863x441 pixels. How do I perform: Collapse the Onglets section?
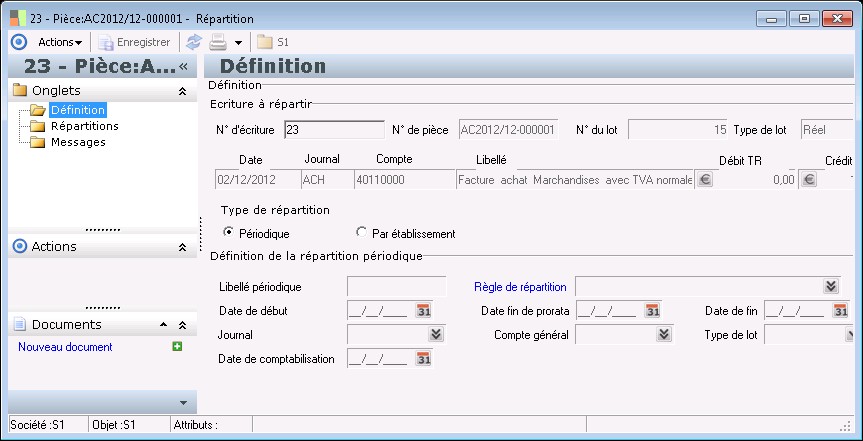(183, 91)
